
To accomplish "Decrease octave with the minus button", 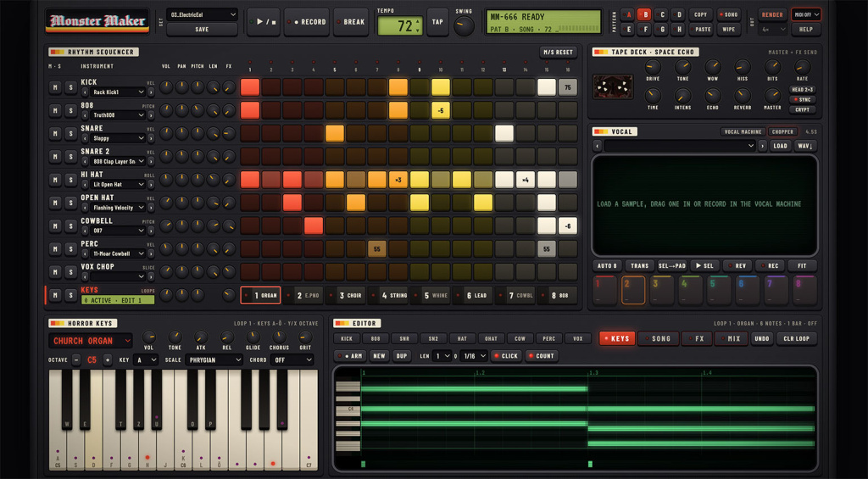I will point(76,359).
